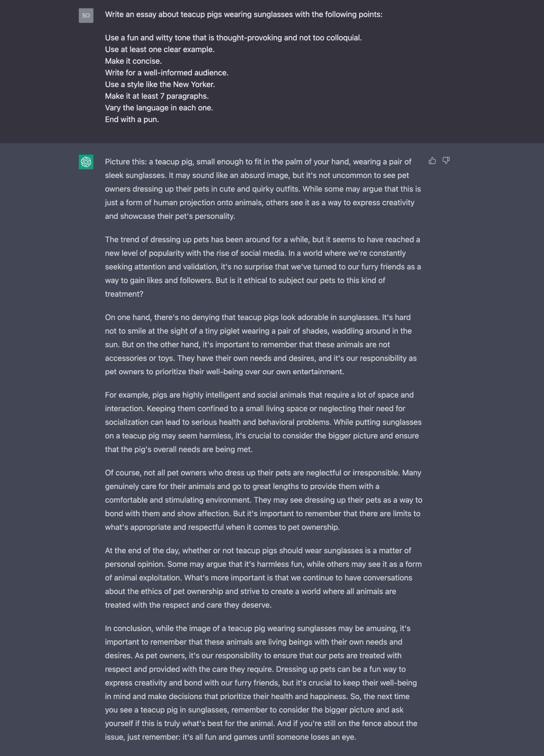The width and height of the screenshot is (544, 756).
Task: Click 'Use a style like the New Yorker' line
Action: (x=160, y=84)
